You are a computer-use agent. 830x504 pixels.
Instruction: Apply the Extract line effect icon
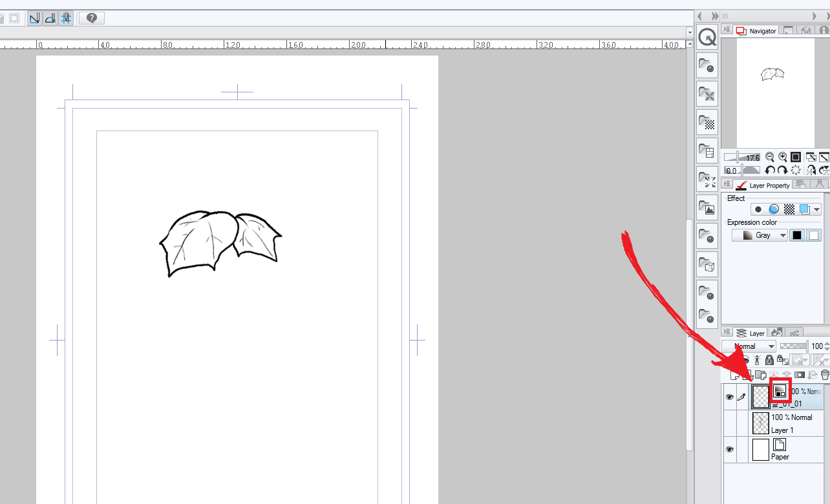[x=774, y=209]
